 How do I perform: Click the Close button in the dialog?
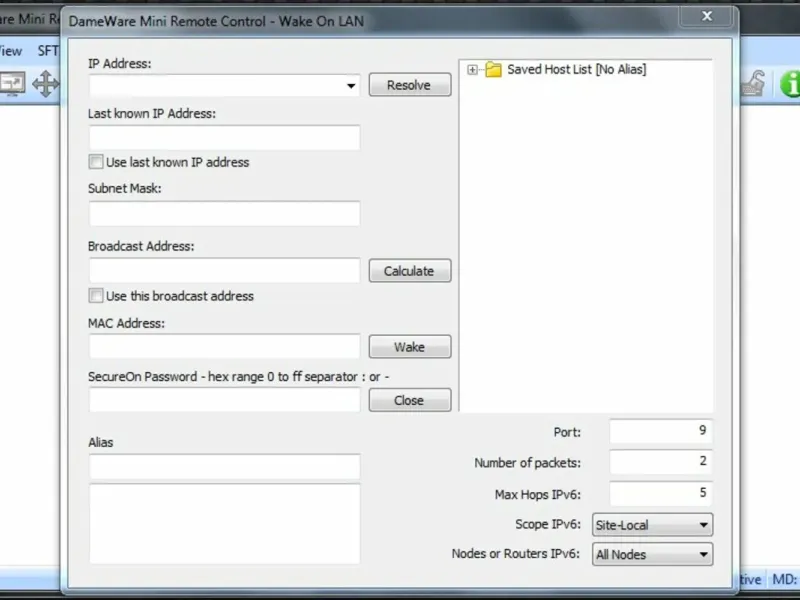pos(410,400)
